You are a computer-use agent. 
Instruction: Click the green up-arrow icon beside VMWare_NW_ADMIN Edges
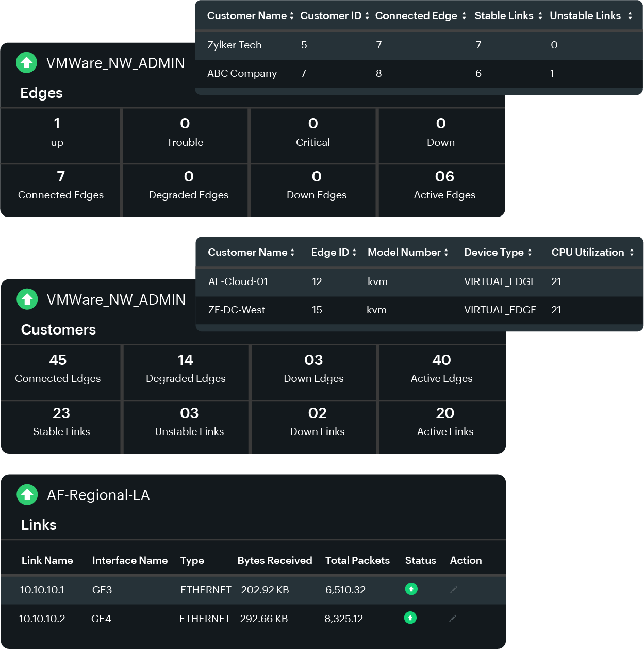[x=26, y=62]
